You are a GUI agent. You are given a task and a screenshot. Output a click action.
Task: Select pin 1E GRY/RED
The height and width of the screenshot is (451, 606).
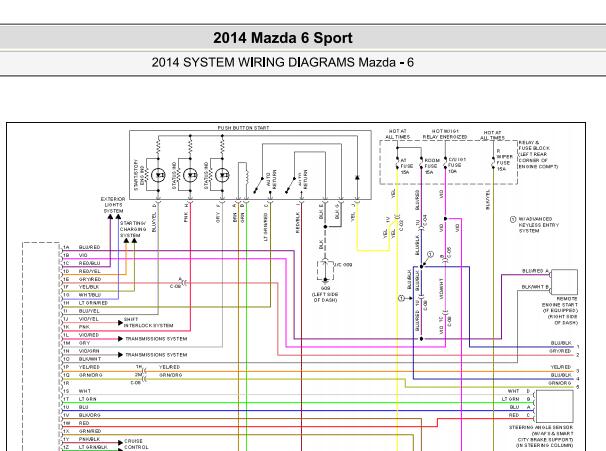[x=82, y=279]
